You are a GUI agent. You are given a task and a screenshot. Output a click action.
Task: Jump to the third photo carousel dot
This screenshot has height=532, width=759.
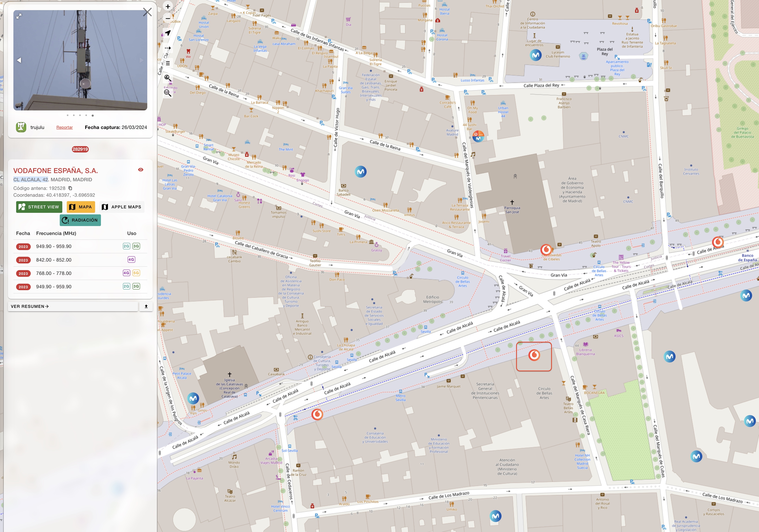pos(80,115)
